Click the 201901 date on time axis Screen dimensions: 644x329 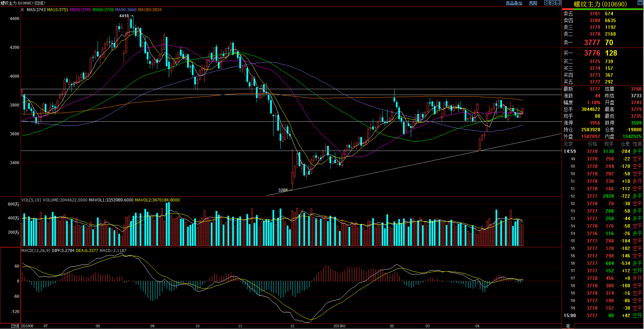coord(340,326)
